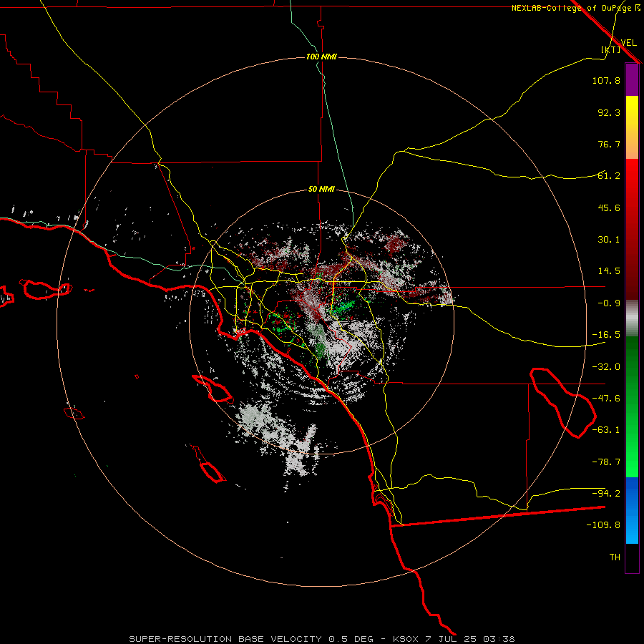Click the -0.9 scale value

[x=609, y=303]
